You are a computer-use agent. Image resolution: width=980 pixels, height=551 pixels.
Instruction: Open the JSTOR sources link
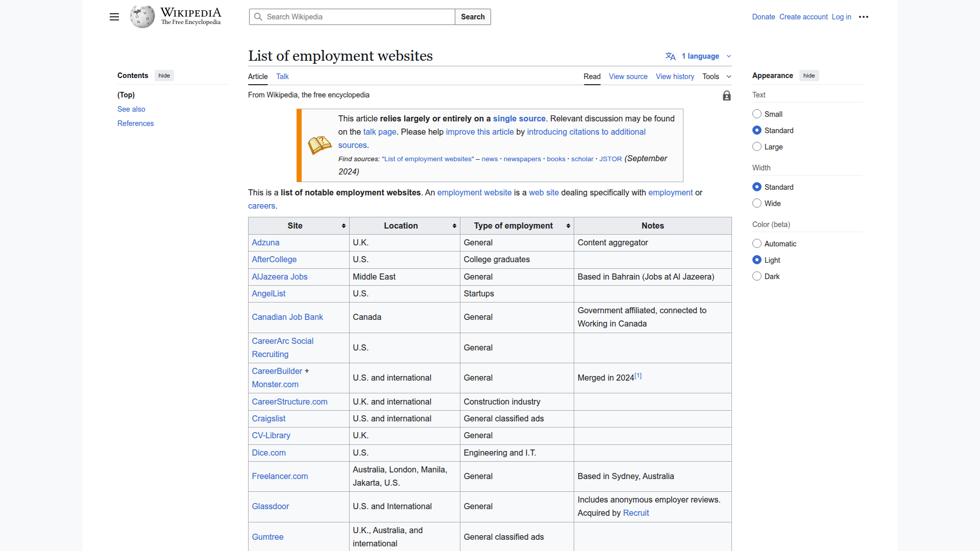(610, 159)
